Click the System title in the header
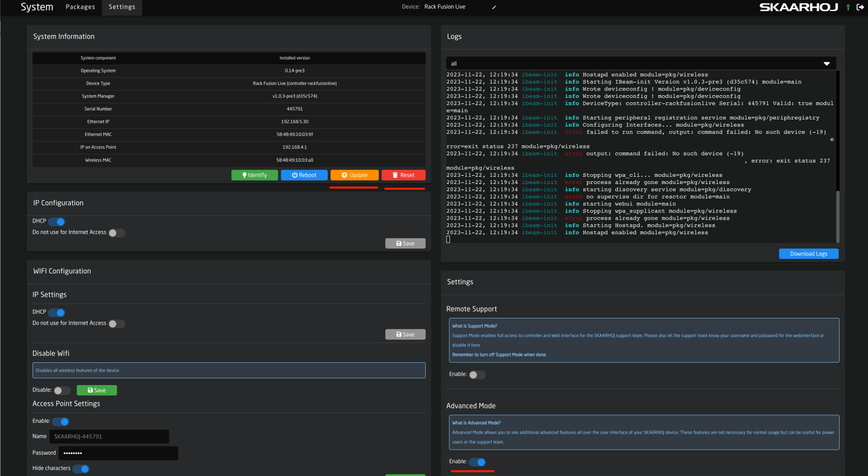Screen dimensions: 868x476 [37, 7]
